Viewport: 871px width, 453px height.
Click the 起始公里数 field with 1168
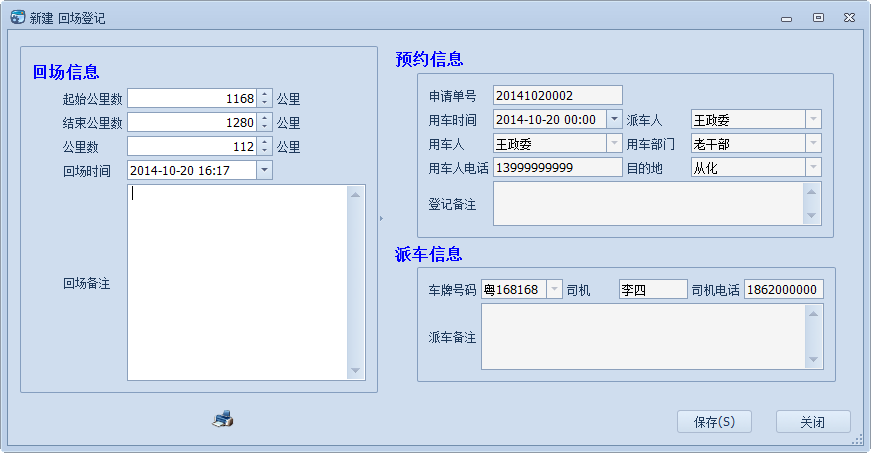[192, 98]
